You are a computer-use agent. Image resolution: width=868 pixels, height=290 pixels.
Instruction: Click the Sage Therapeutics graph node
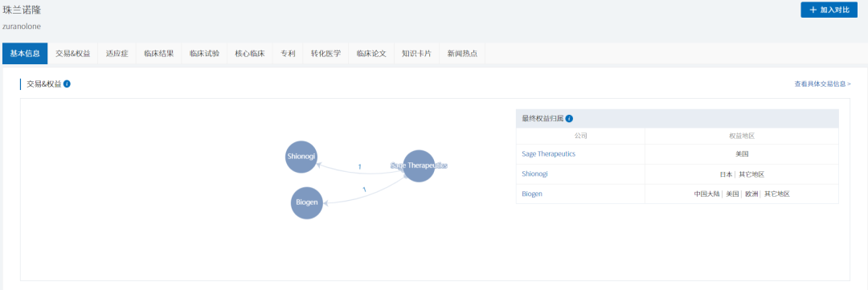419,165
